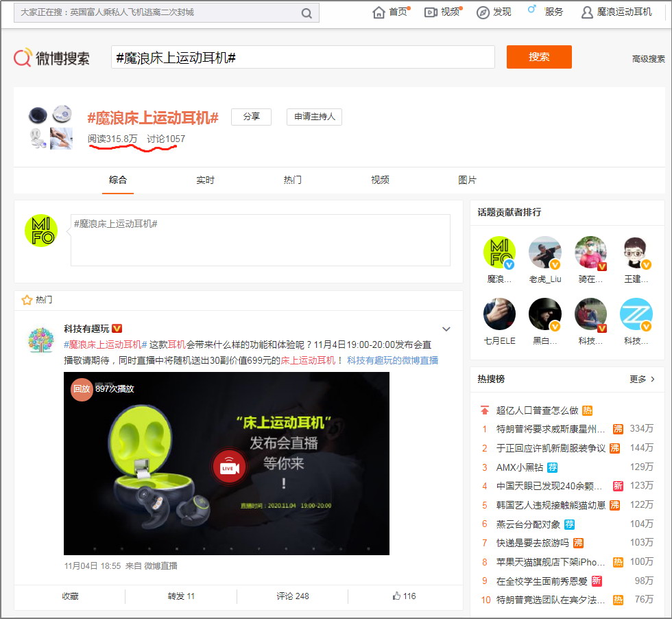
Task: Click the topic title #魔浪床上运动耳机#
Action: 153,117
